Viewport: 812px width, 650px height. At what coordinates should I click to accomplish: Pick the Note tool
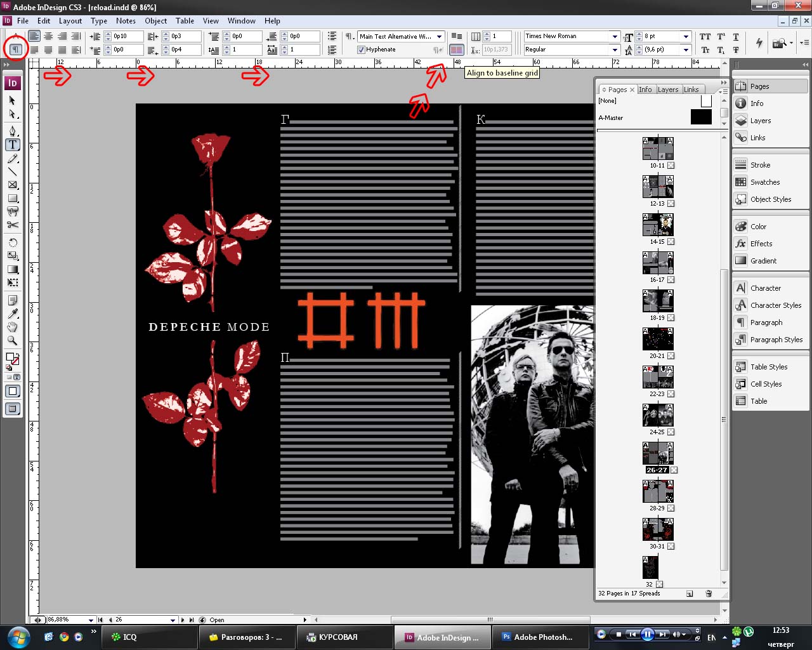12,300
